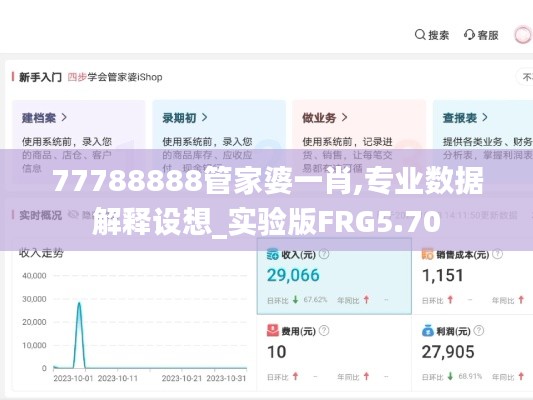The image size is (533, 400).
Task: Click the 四步学会管家婆iShop subtitle
Action: 115,77
